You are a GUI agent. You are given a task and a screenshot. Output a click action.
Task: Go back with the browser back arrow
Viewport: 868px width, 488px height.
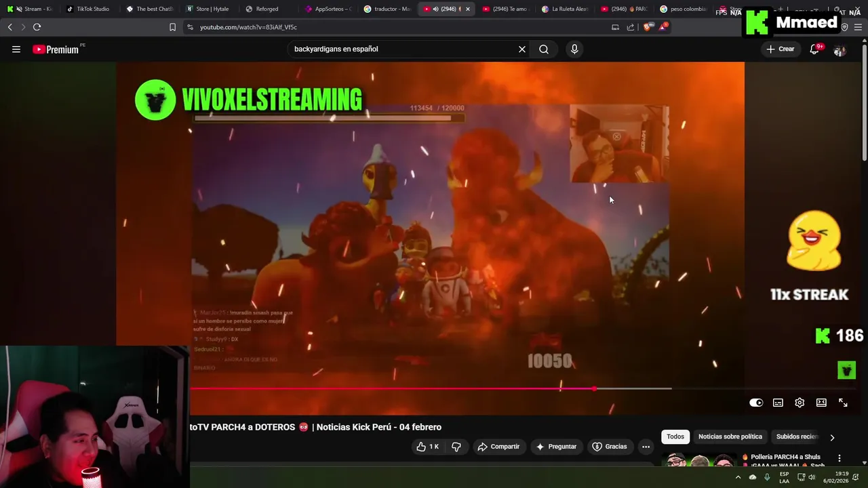coord(9,27)
